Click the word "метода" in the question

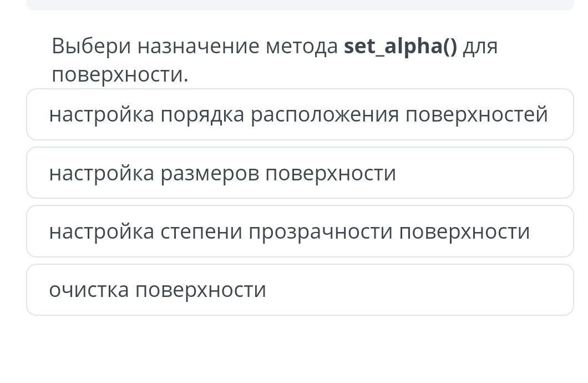301,47
